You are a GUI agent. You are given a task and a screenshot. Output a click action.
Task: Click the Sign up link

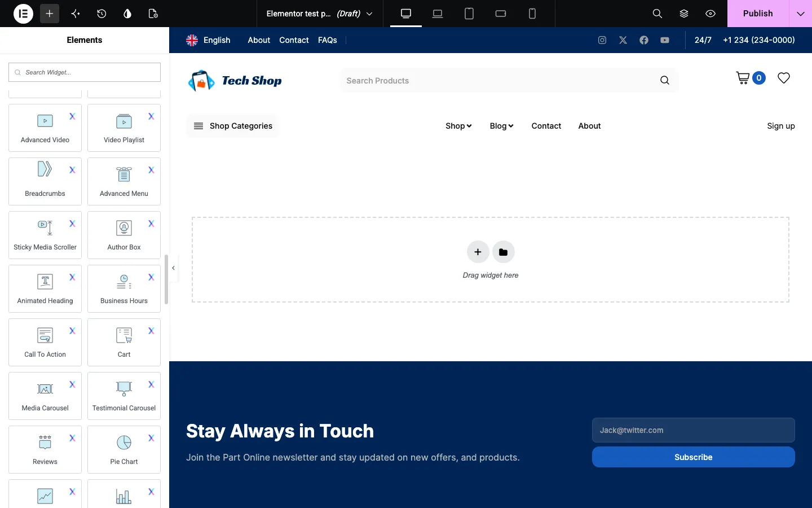point(781,126)
